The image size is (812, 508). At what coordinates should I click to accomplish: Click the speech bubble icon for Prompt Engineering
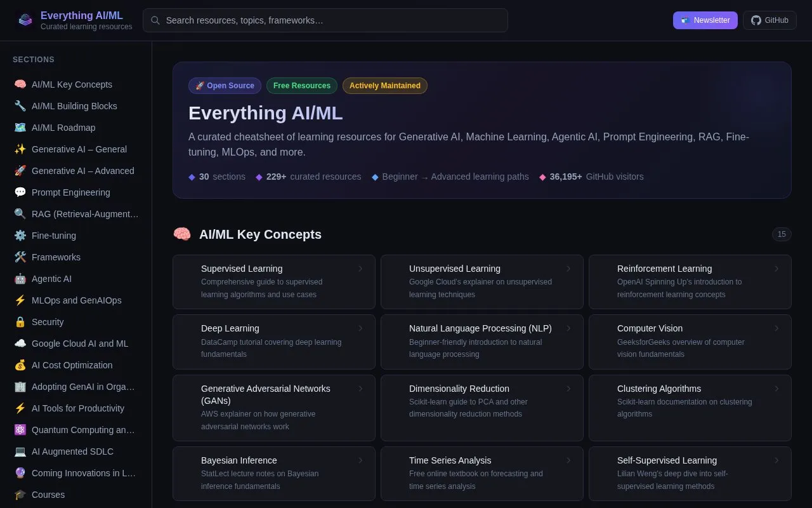coord(20,192)
